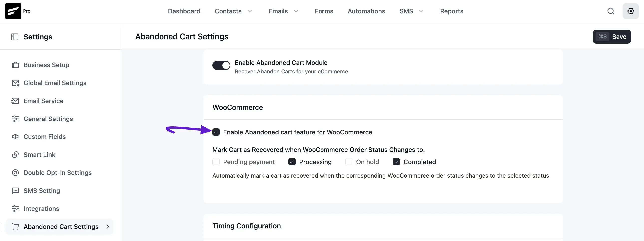Go to the Forms page
This screenshot has width=644, height=241.
(x=324, y=11)
